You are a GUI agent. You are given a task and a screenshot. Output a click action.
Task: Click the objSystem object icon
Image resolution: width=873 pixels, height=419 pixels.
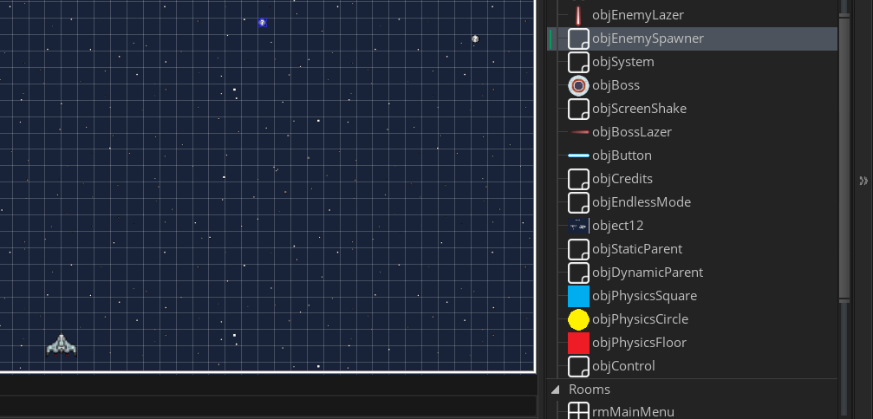[x=578, y=62]
